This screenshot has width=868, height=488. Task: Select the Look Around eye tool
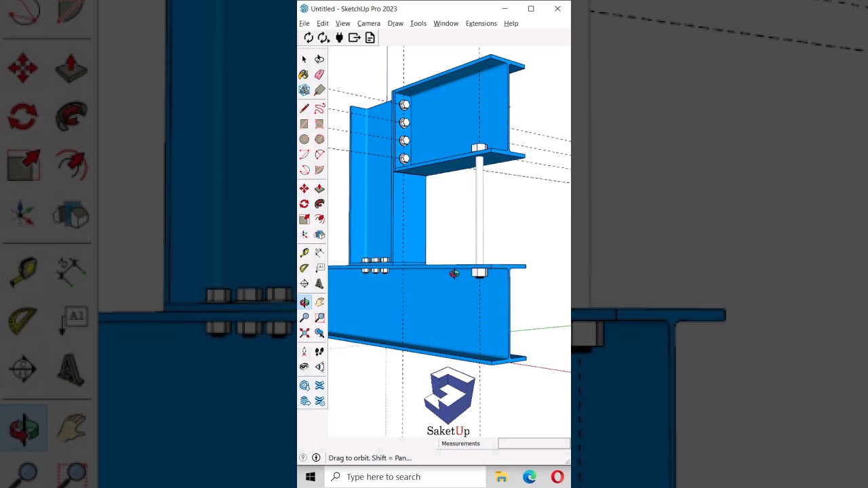point(304,367)
